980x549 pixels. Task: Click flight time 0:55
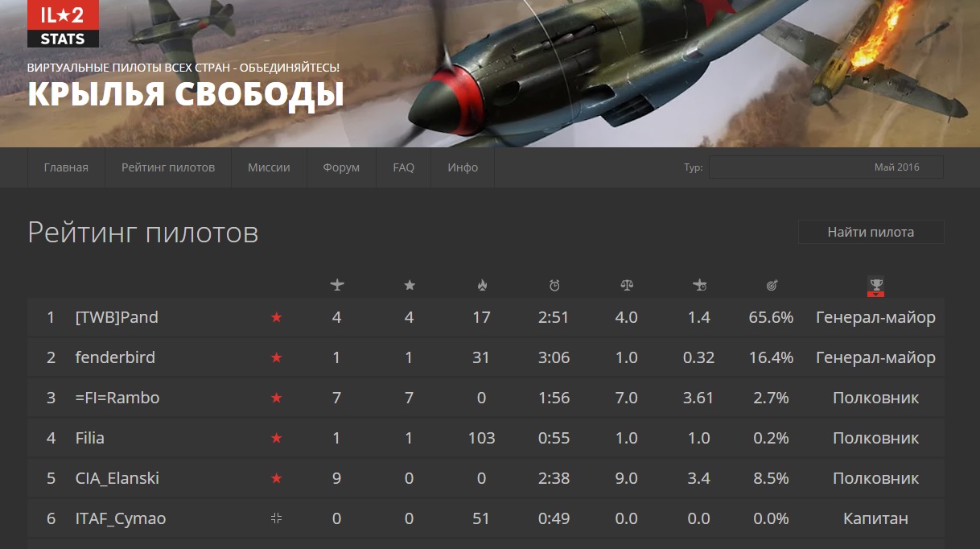click(x=554, y=438)
